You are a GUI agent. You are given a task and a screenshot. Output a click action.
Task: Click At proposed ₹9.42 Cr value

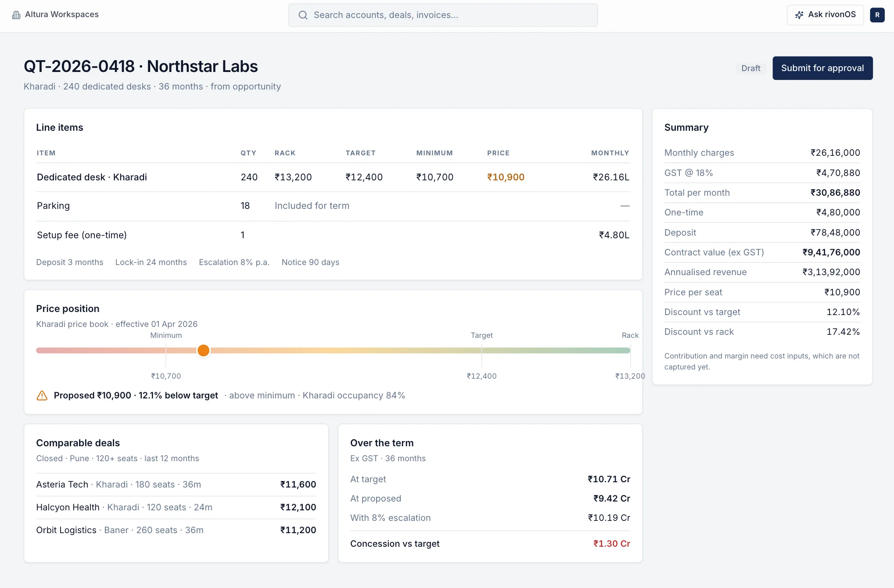click(x=611, y=498)
